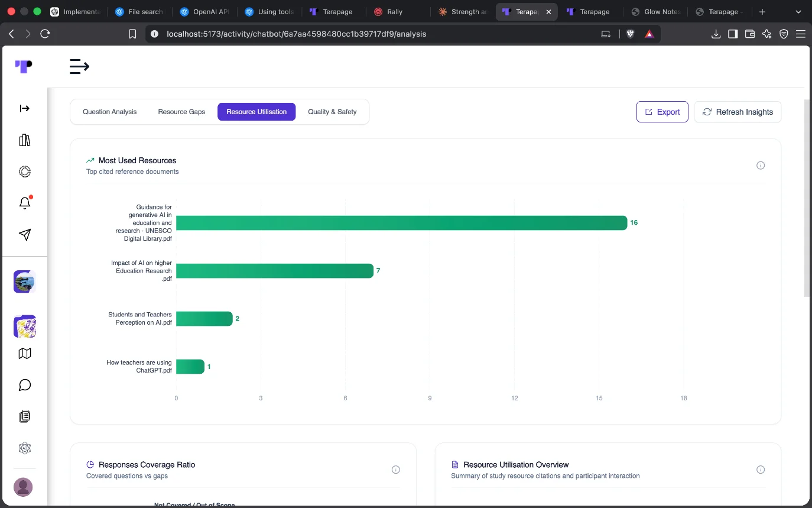Click the Terapage logo in the sidebar
Image resolution: width=812 pixels, height=508 pixels.
(24, 66)
